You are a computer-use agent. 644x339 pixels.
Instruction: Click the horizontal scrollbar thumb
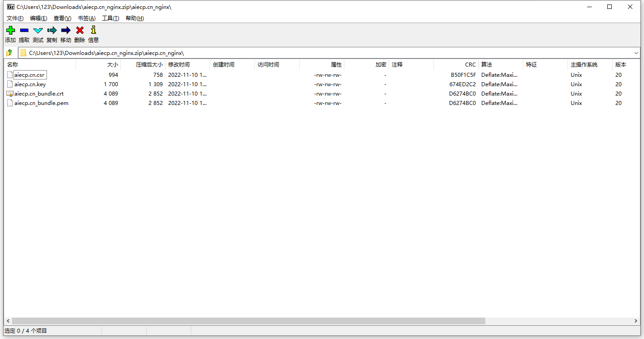[x=249, y=321]
